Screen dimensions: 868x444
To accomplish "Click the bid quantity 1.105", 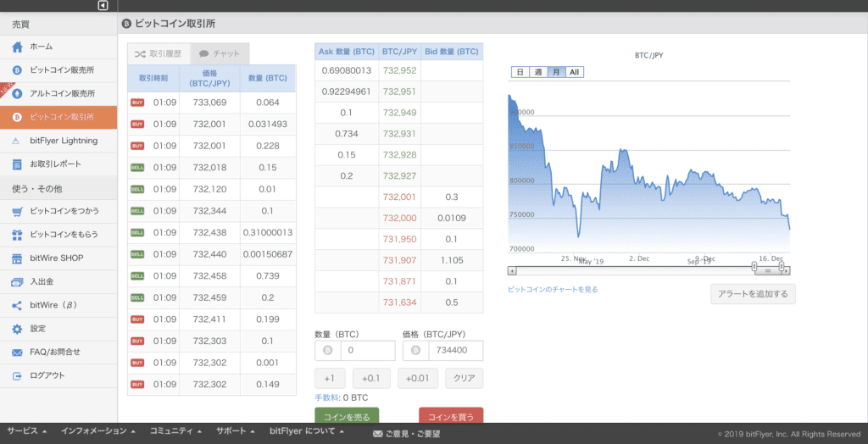I will [452, 260].
